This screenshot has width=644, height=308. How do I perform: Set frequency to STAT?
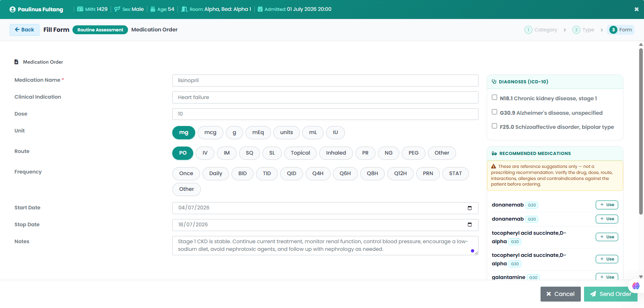point(456,174)
